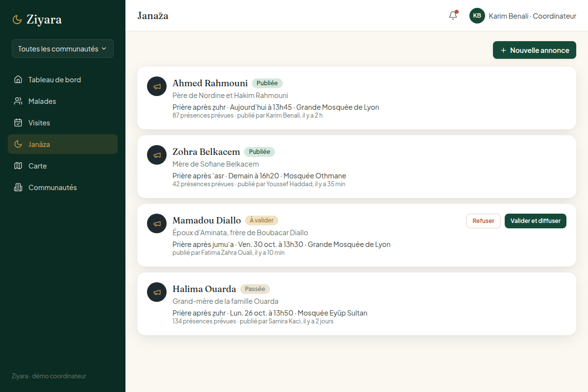588x392 pixels.
Task: Open the Carte page
Action: [x=63, y=166]
